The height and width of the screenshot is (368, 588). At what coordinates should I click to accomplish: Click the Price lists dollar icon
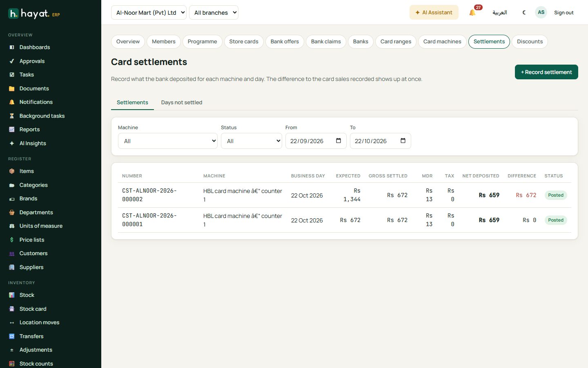12,240
